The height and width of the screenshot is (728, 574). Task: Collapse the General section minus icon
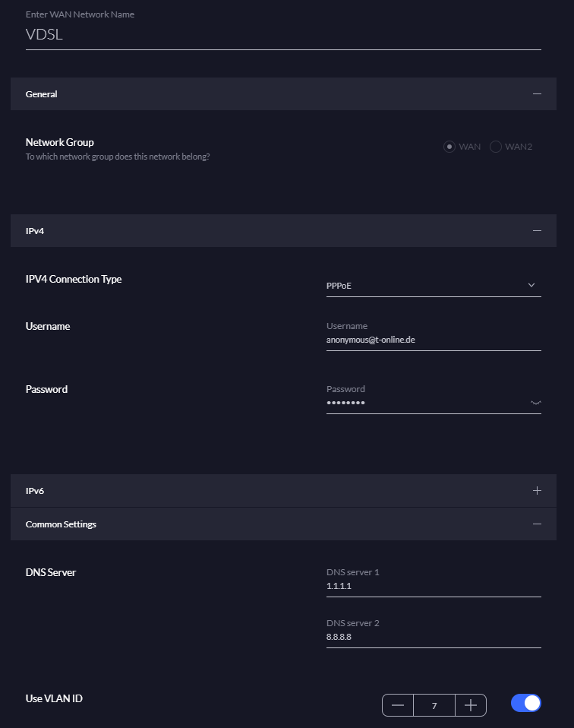coord(537,94)
